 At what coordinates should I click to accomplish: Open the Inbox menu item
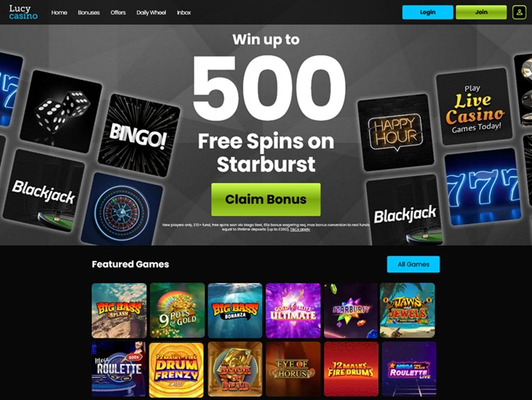(184, 13)
